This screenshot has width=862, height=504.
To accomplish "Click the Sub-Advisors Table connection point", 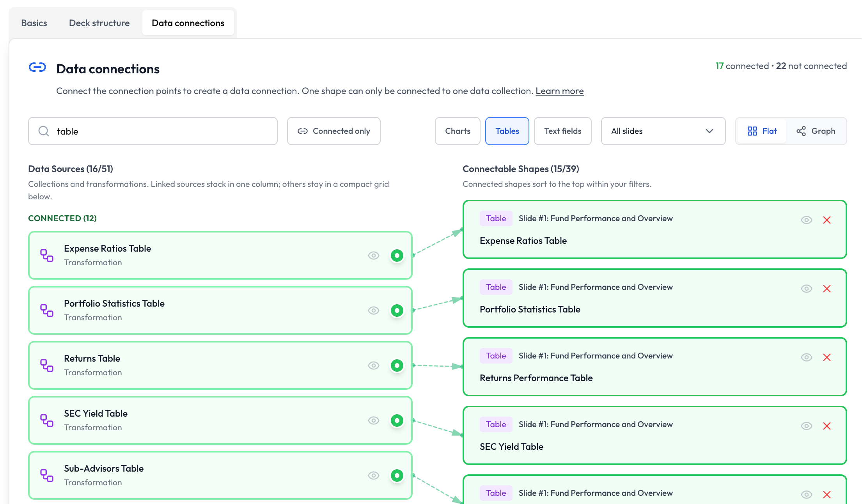I will [x=397, y=476].
